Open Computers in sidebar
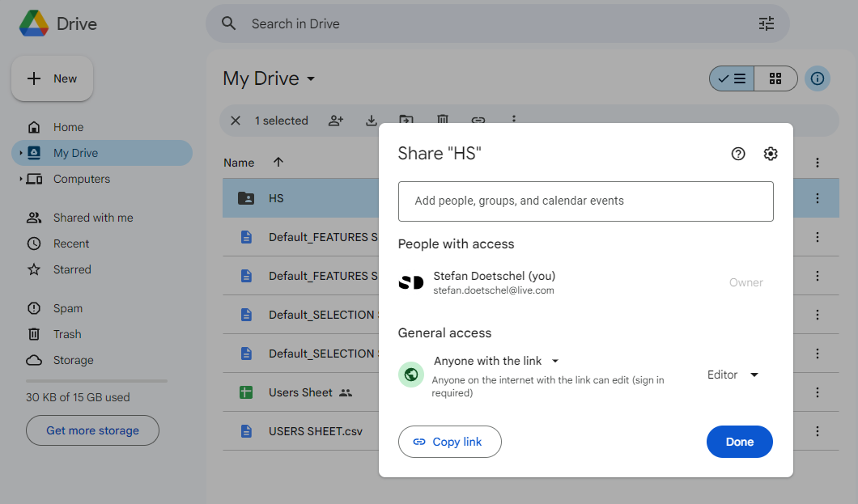 coord(82,179)
